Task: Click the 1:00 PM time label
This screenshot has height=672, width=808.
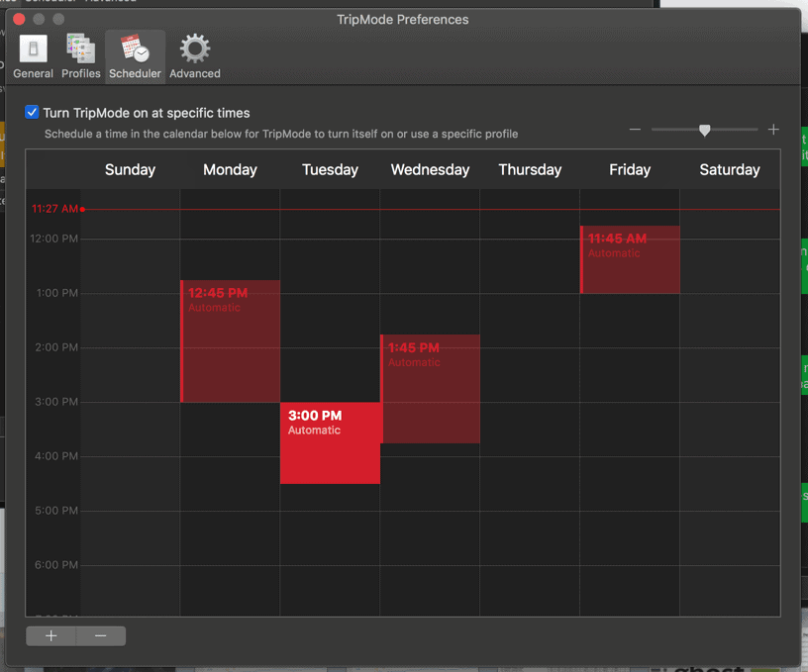Action: point(57,293)
